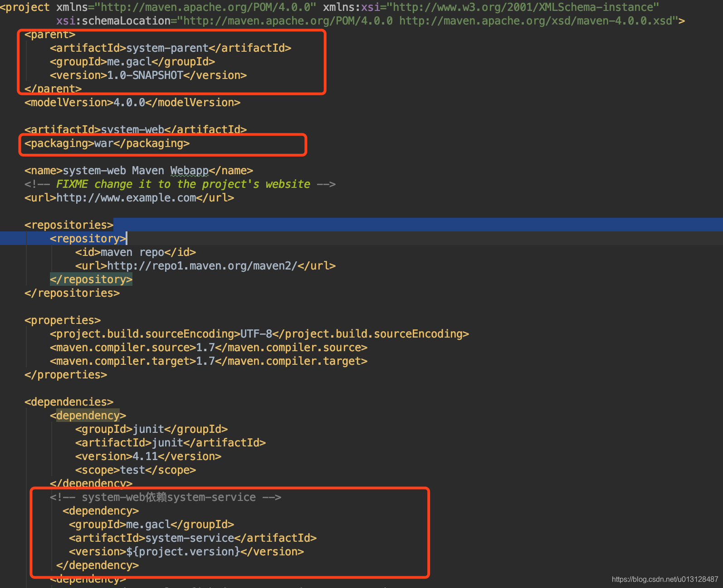Click the FIXME comment line
The image size is (723, 588).
pos(180,184)
